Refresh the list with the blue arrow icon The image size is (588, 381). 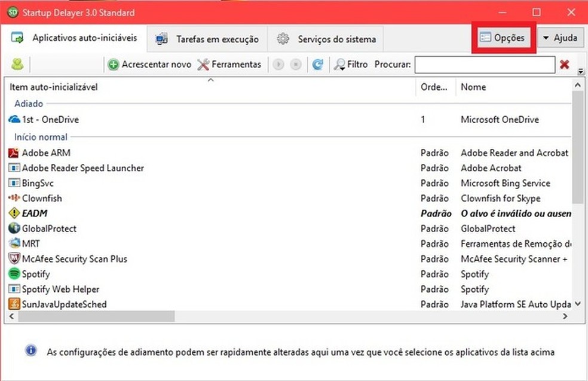point(318,65)
